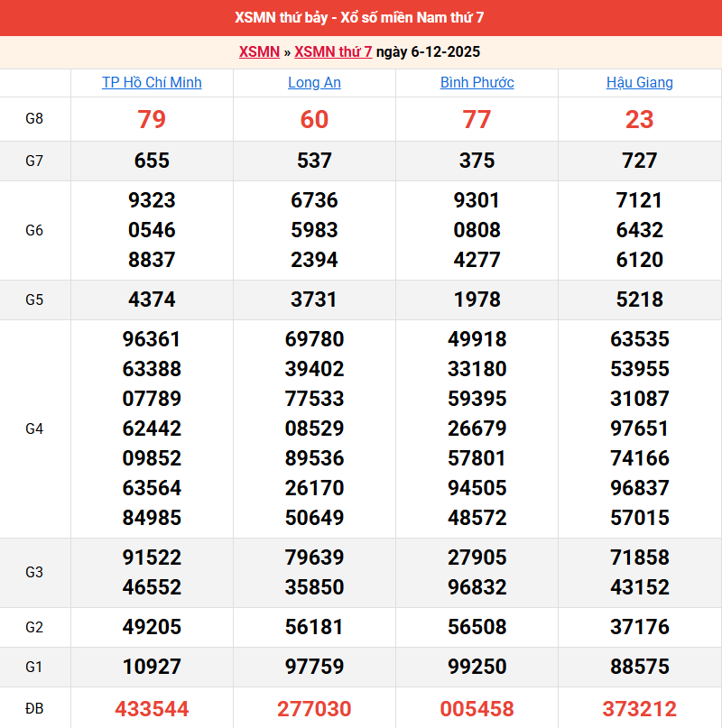Select special prize number 277030

click(x=314, y=709)
